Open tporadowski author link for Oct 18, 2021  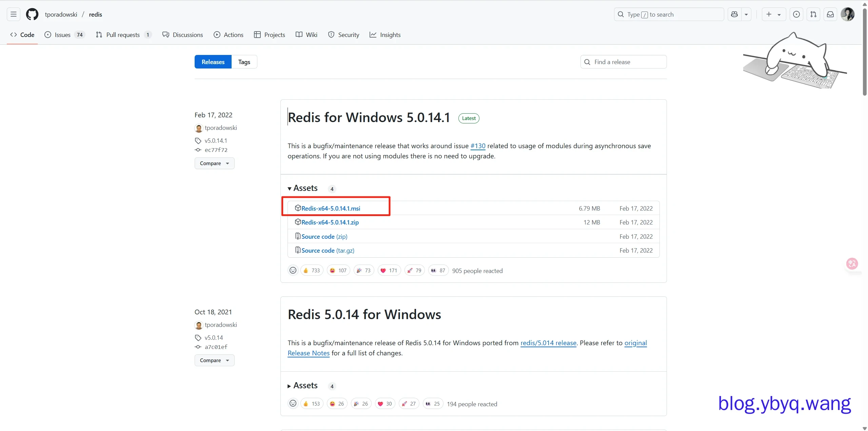[221, 325]
